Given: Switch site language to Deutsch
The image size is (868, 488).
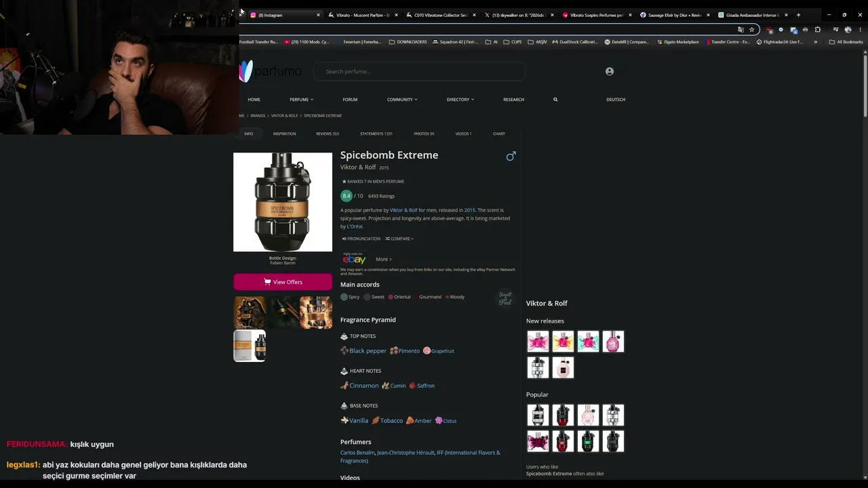Looking at the screenshot, I should (616, 100).
